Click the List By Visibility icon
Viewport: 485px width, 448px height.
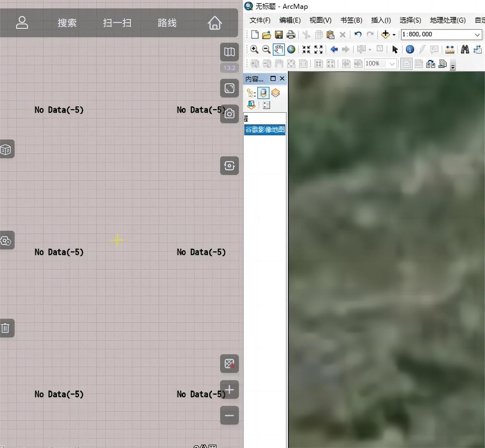point(276,93)
